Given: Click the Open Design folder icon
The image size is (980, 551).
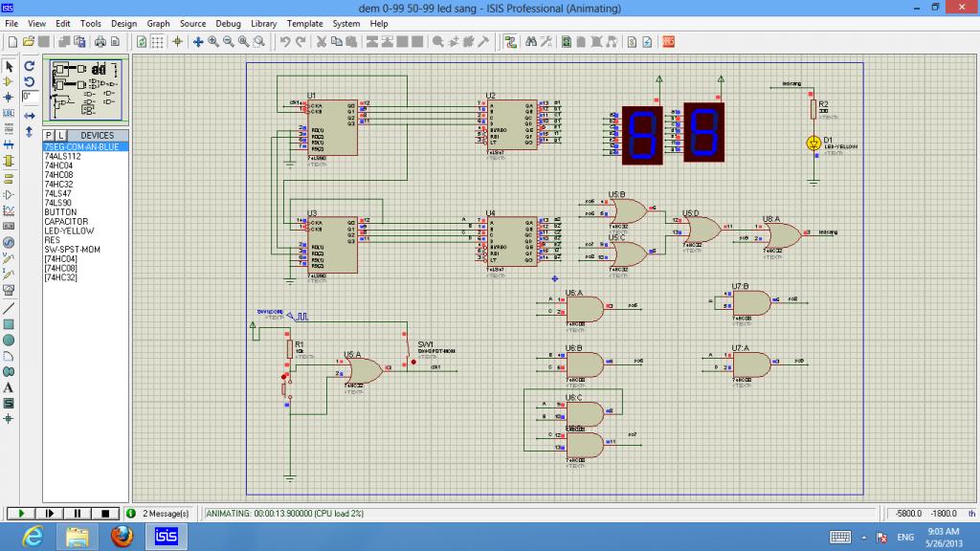Looking at the screenshot, I should [x=29, y=42].
